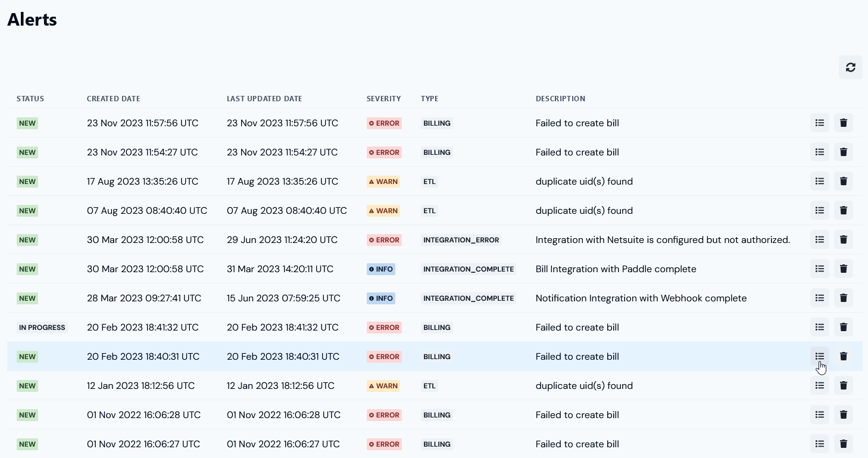868x458 pixels.
Task: Delete the In Progress billing alert
Action: pyautogui.click(x=843, y=328)
